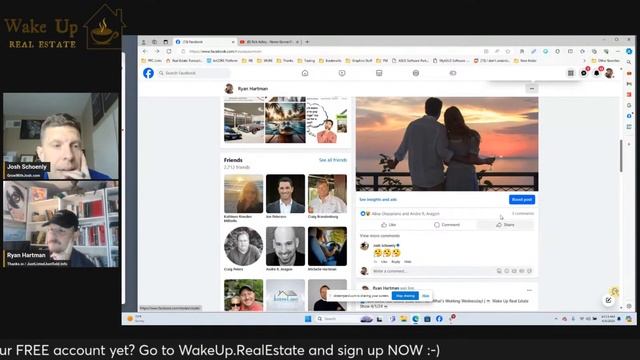This screenshot has height=360, width=640.
Task: Click Reply under Josh Schoenly's comment
Action: pos(396,262)
